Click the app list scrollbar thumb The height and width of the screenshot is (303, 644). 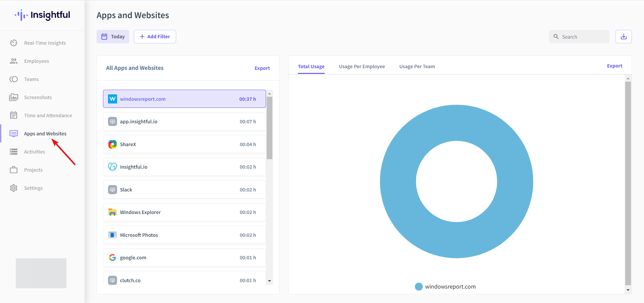point(269,128)
